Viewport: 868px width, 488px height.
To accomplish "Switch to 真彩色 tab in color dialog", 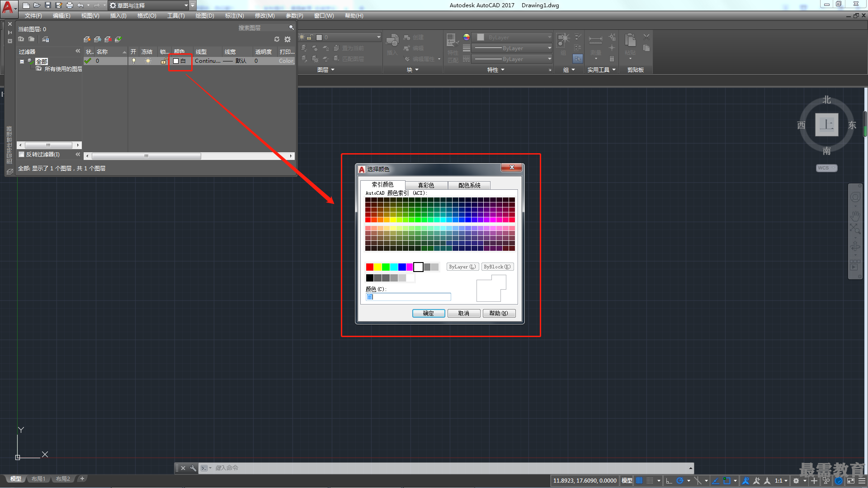I will coord(426,185).
